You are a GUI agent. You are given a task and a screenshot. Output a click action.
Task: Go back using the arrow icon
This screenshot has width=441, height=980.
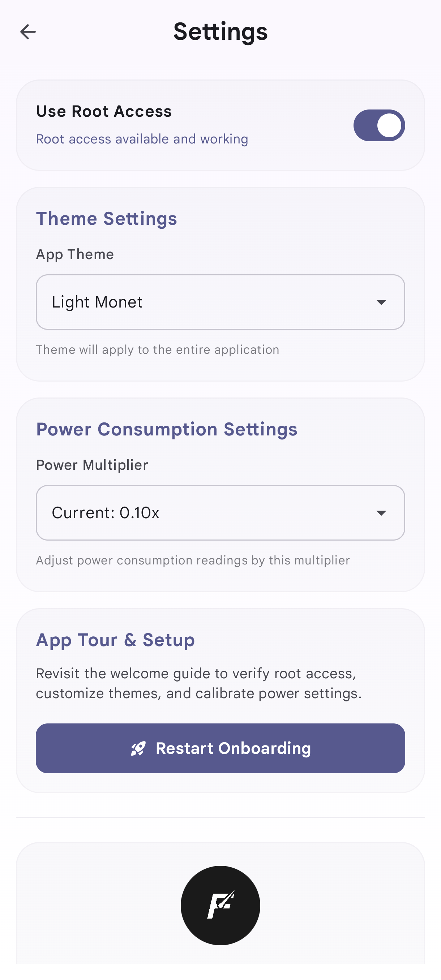click(x=28, y=32)
